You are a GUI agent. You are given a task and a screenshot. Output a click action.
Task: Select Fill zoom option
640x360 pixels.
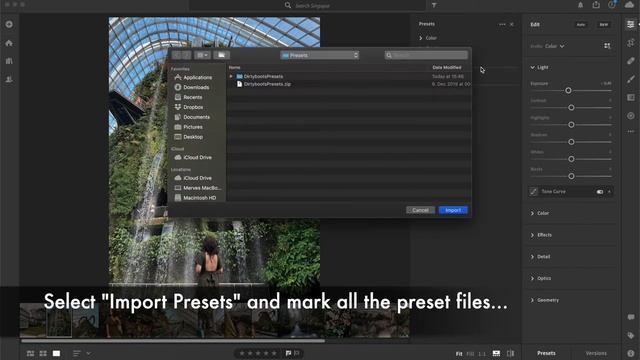pos(470,354)
